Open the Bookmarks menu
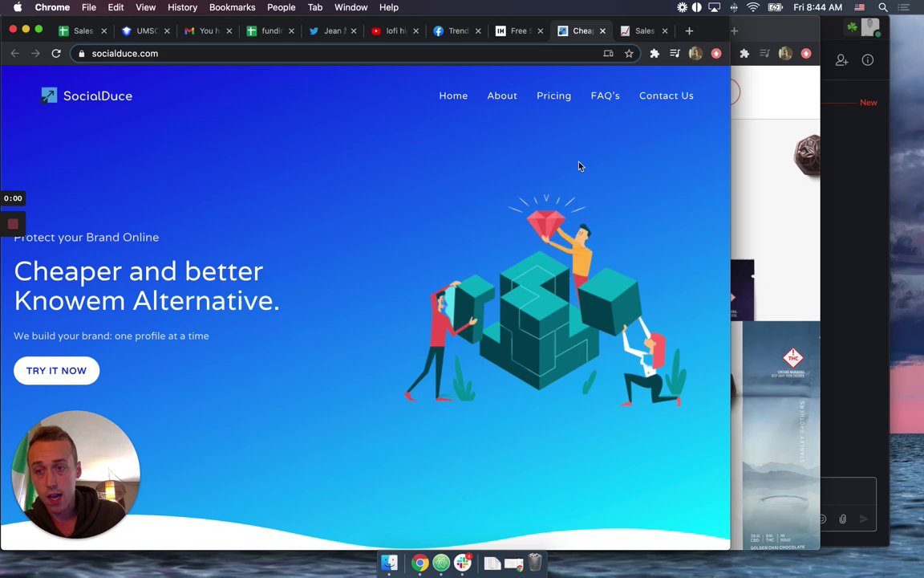 (232, 7)
